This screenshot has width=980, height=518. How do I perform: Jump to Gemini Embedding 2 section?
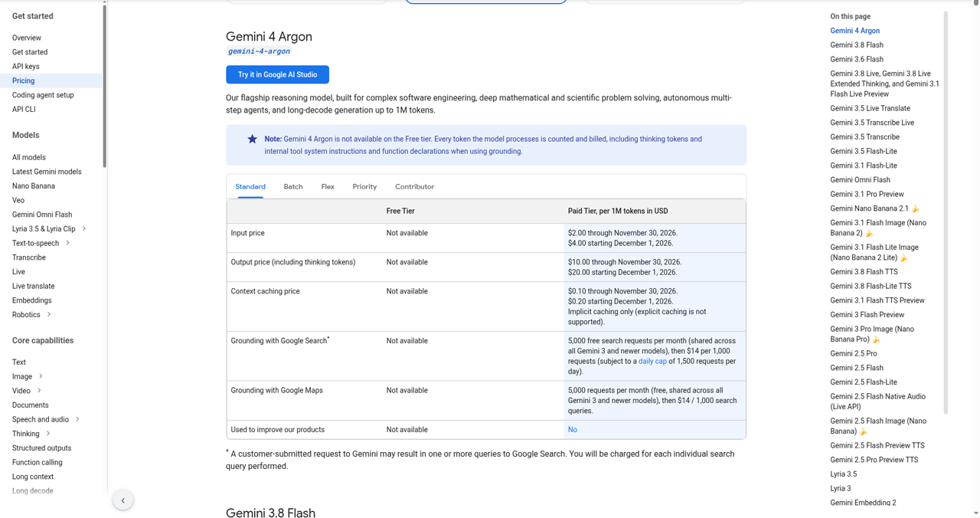(x=864, y=503)
